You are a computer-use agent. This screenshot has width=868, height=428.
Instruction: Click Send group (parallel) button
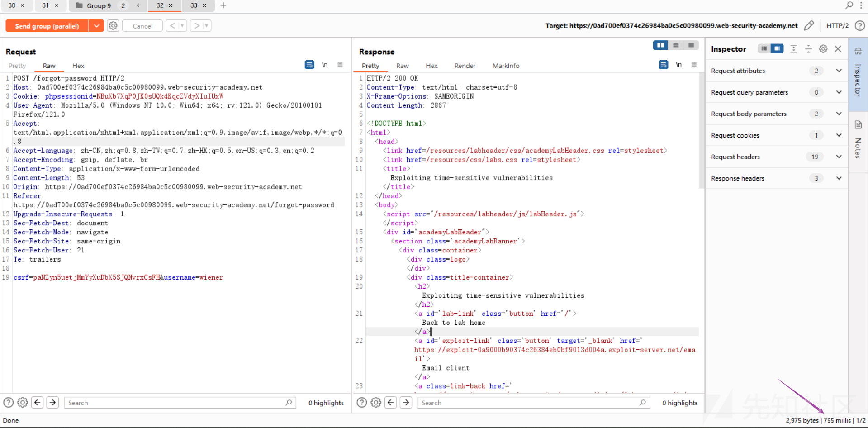47,26
